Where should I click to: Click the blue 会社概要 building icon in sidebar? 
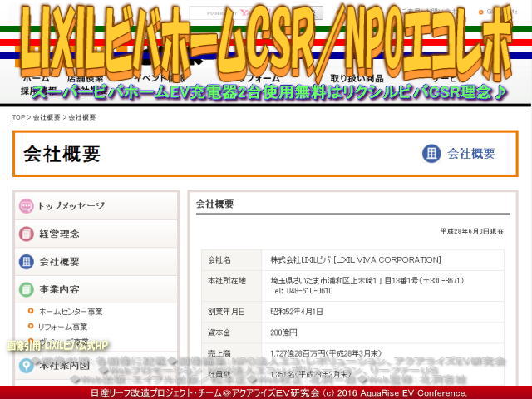[26, 262]
